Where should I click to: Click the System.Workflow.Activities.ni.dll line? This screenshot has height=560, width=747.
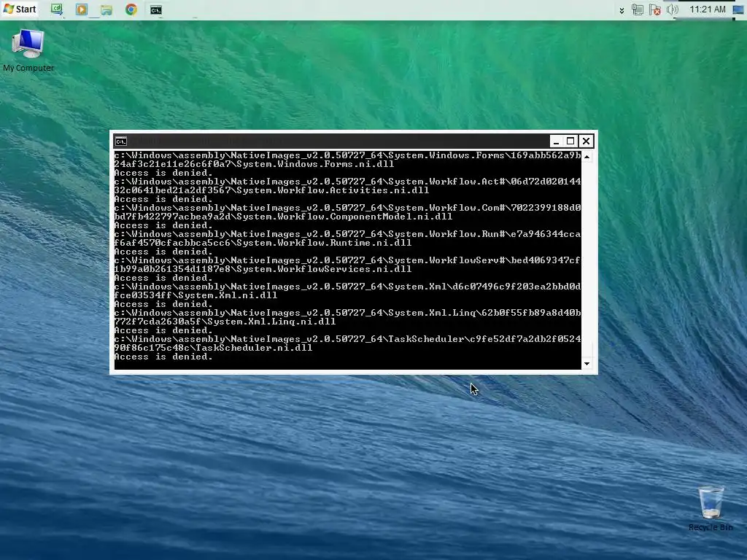[271, 190]
